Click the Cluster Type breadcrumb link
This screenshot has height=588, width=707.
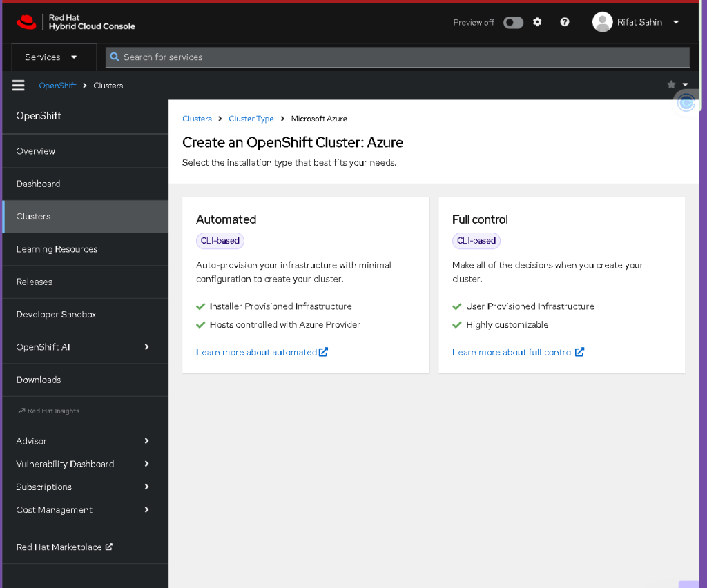pyautogui.click(x=251, y=119)
